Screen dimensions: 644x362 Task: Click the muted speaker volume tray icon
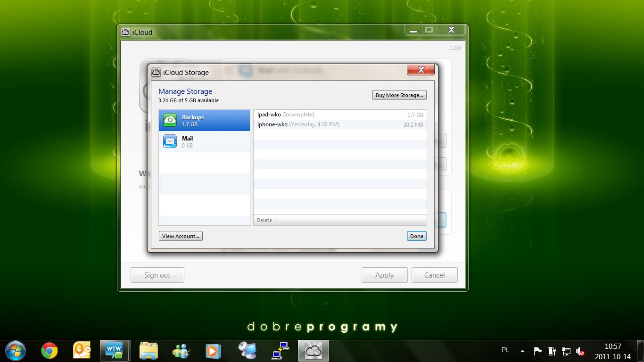point(580,351)
